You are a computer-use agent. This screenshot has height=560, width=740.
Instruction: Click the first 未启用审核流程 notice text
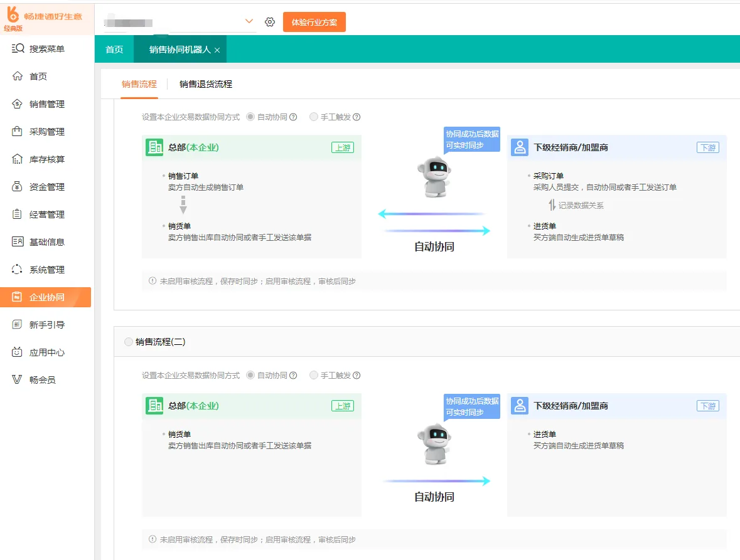[x=258, y=281]
